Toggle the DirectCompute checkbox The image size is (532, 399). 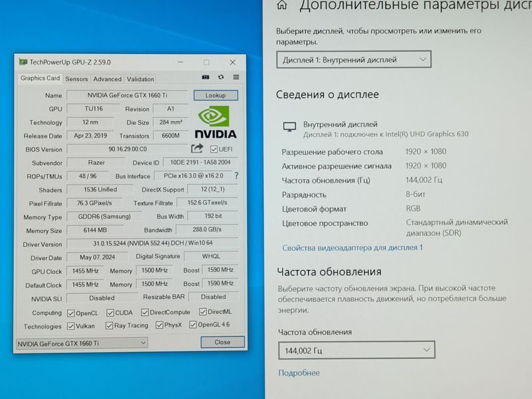pyautogui.click(x=145, y=312)
